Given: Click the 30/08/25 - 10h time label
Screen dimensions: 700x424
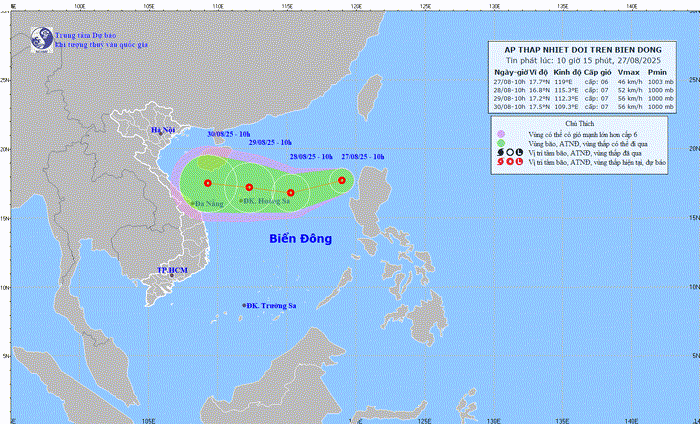Looking at the screenshot, I should pyautogui.click(x=229, y=134).
